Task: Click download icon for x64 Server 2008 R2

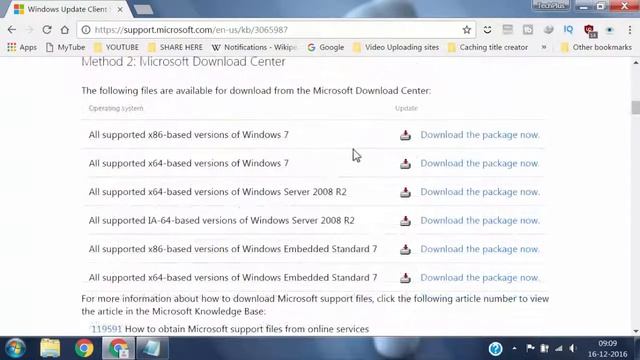Action: pos(405,192)
